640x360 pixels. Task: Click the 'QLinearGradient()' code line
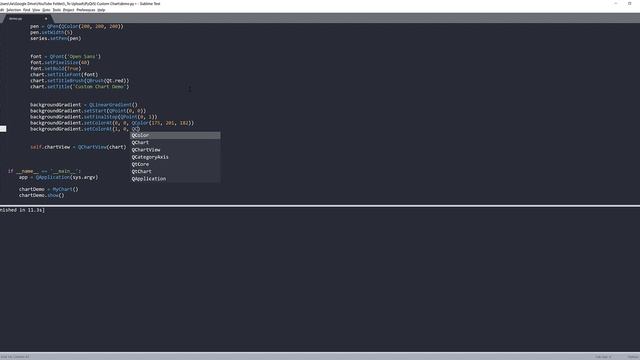84,105
